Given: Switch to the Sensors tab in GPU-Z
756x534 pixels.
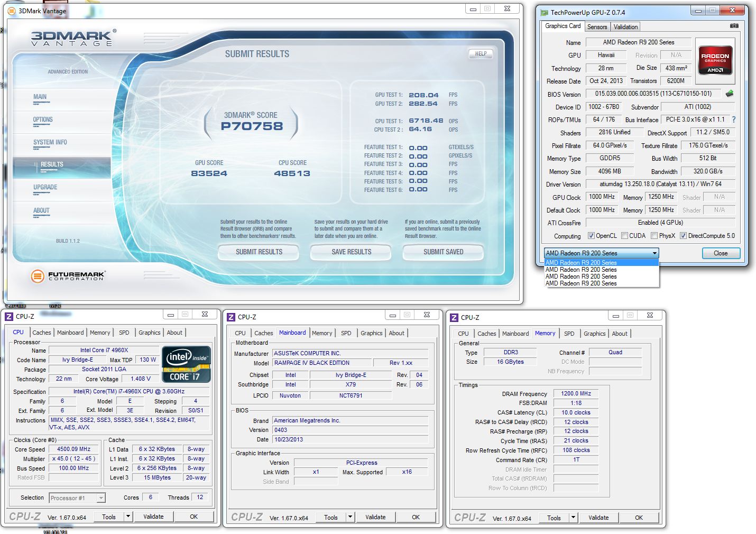Looking at the screenshot, I should pyautogui.click(x=597, y=27).
